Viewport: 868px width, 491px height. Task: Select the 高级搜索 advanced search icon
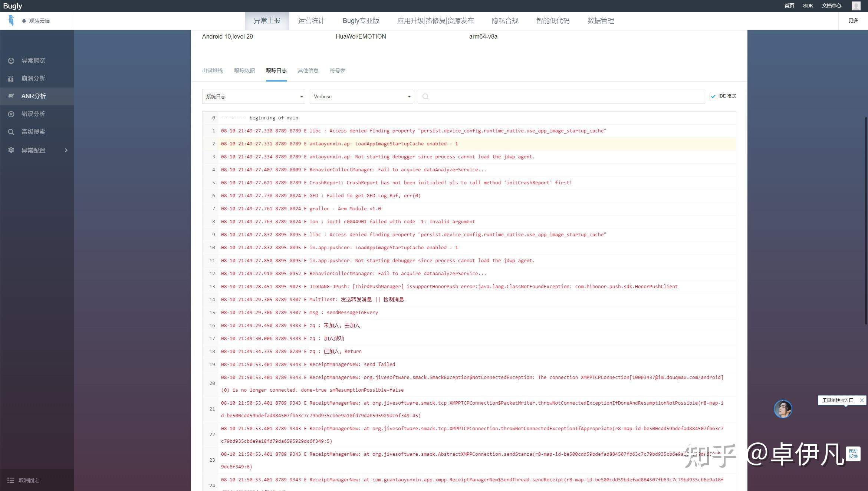point(11,132)
